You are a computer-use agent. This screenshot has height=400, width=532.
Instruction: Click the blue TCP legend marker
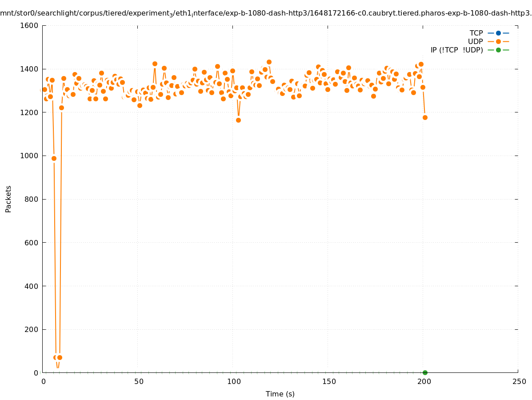[x=498, y=33]
